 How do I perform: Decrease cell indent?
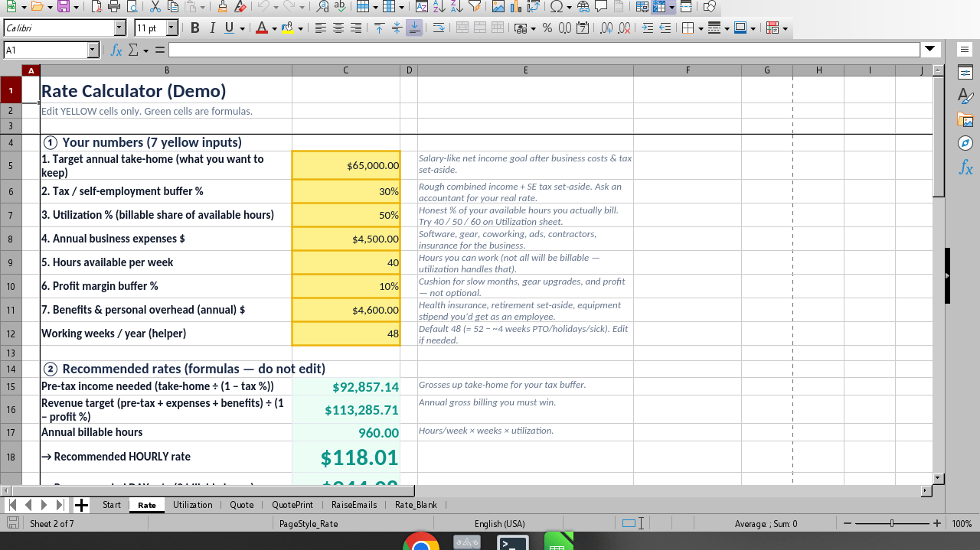tap(665, 28)
